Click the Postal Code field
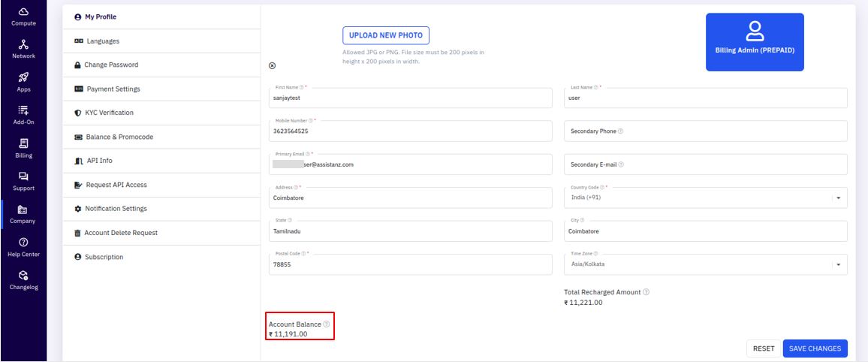Image resolution: width=868 pixels, height=362 pixels. (410, 264)
